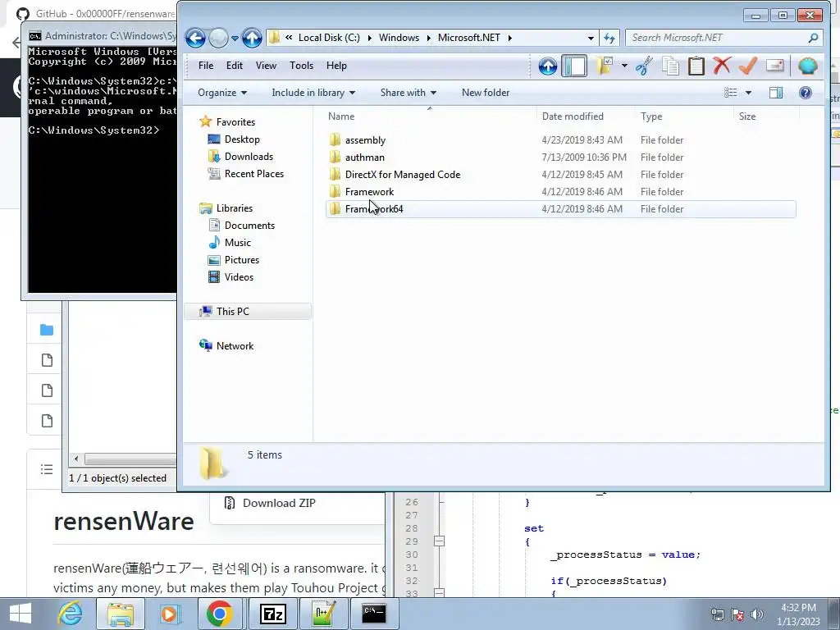This screenshot has height=630, width=840.
Task: Open the address bar history dropdown
Action: pyautogui.click(x=591, y=38)
